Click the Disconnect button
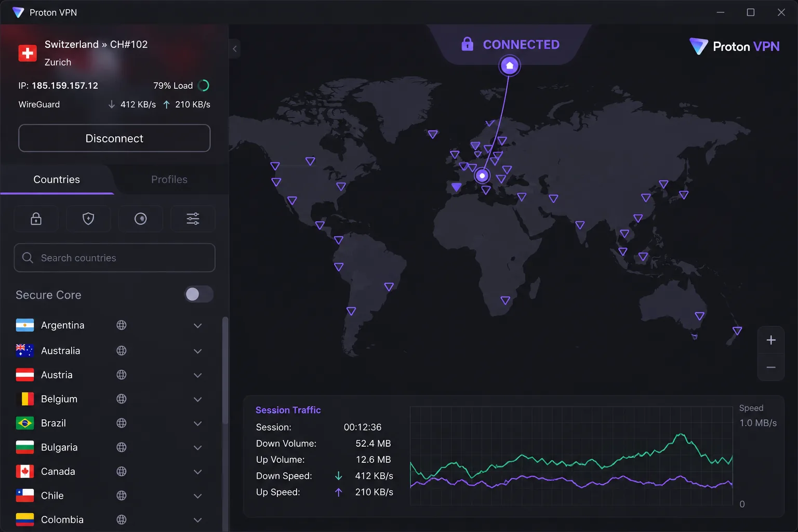798x532 pixels. [114, 138]
